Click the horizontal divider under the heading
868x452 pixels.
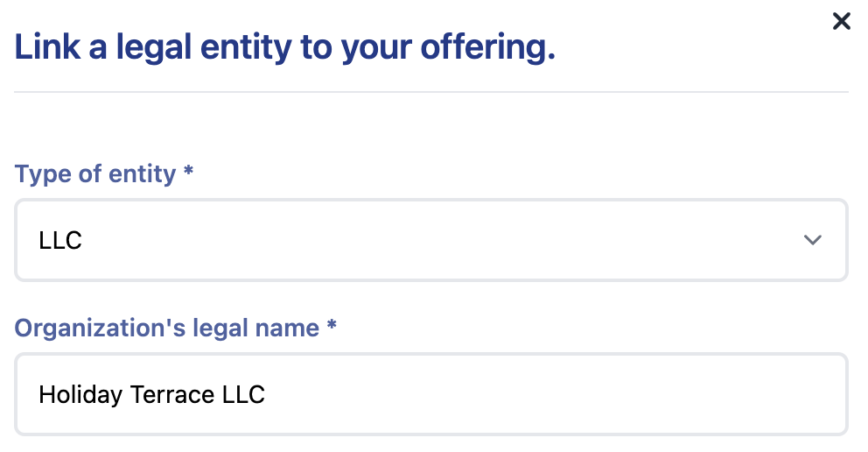[x=431, y=92]
